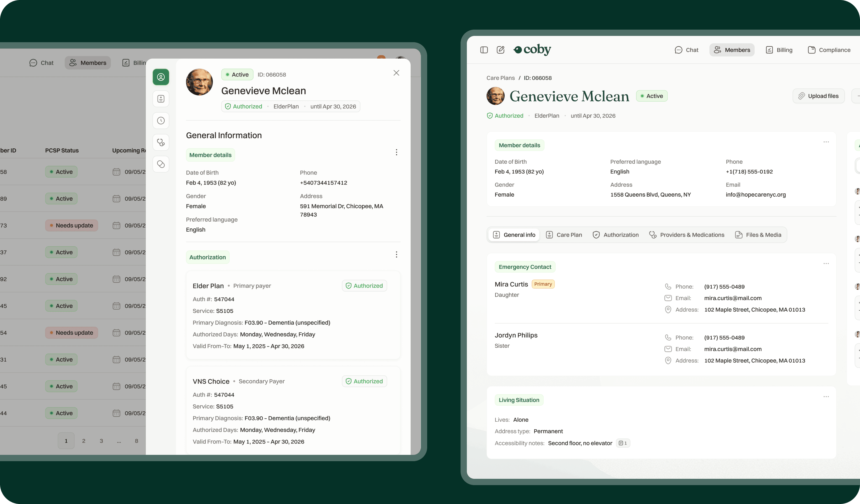Click the compose edit icon beside coby logo
The image size is (860, 504).
[500, 50]
